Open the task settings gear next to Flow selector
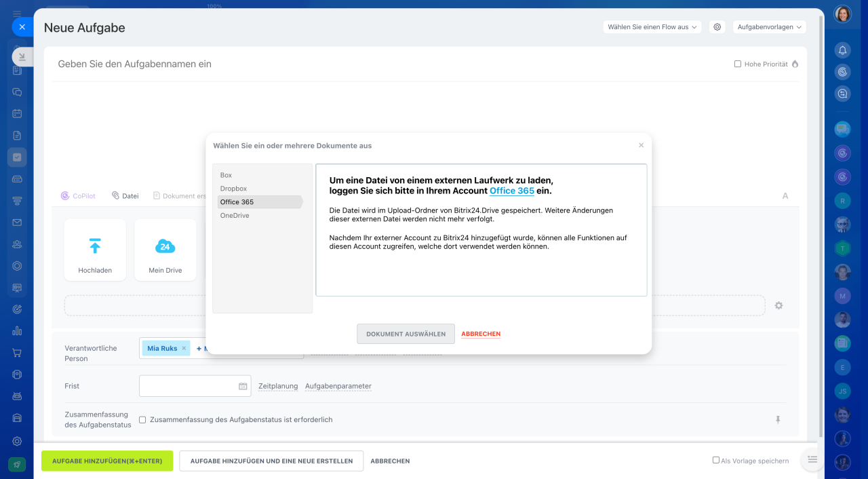868x479 pixels. coord(717,27)
